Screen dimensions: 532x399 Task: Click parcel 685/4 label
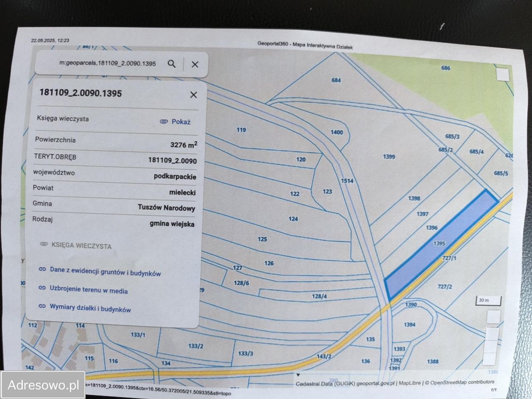point(477,152)
